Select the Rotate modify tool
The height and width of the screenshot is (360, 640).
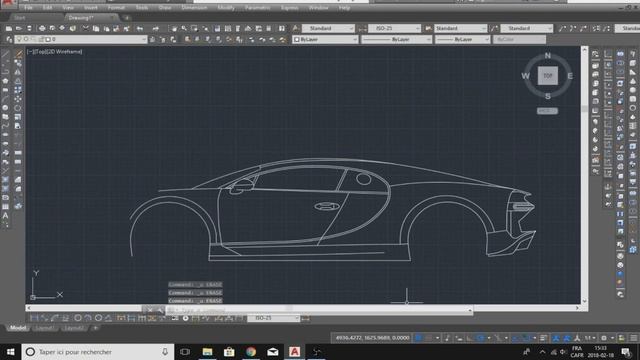(18, 108)
